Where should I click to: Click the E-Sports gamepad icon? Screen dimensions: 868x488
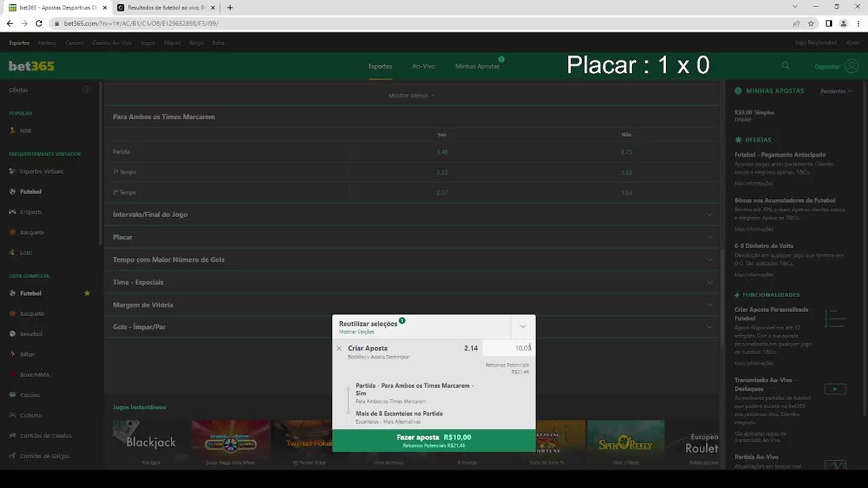tap(12, 212)
